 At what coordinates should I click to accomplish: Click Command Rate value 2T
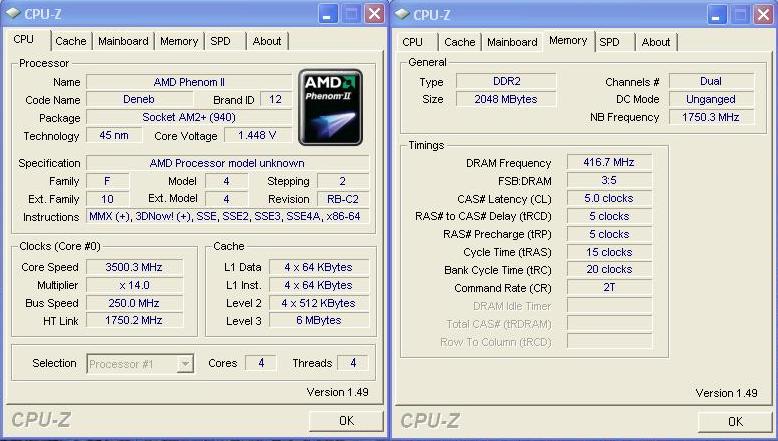click(x=609, y=287)
